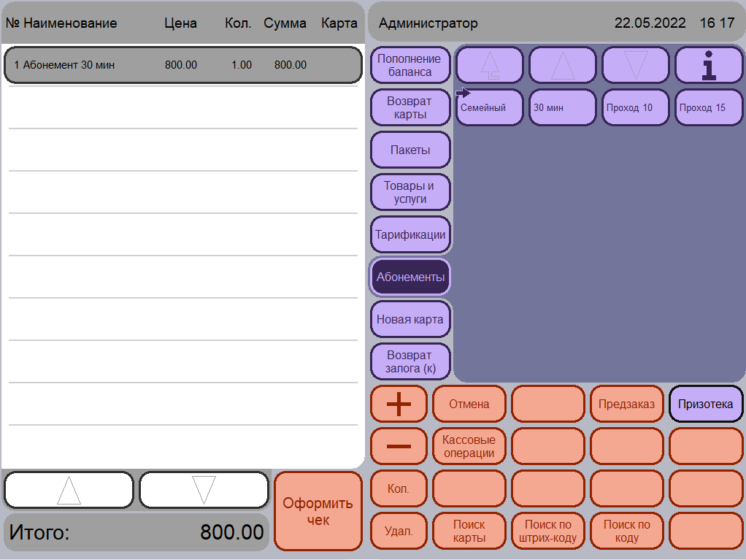Viewport: 746px width, 560px height.
Task: Move receipt selection up with the white arrow
Action: 69,490
